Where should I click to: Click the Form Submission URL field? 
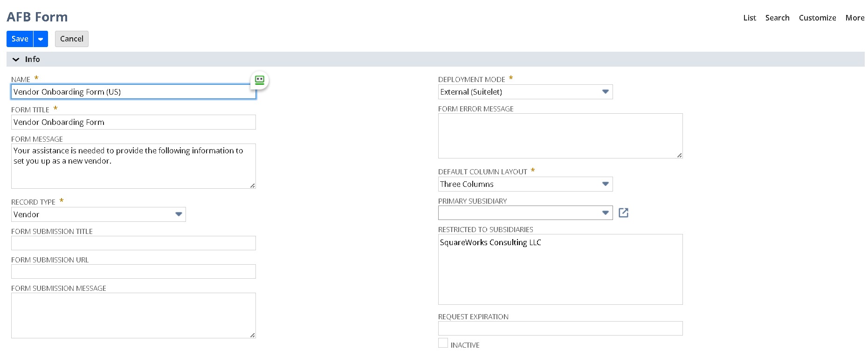coord(133,272)
